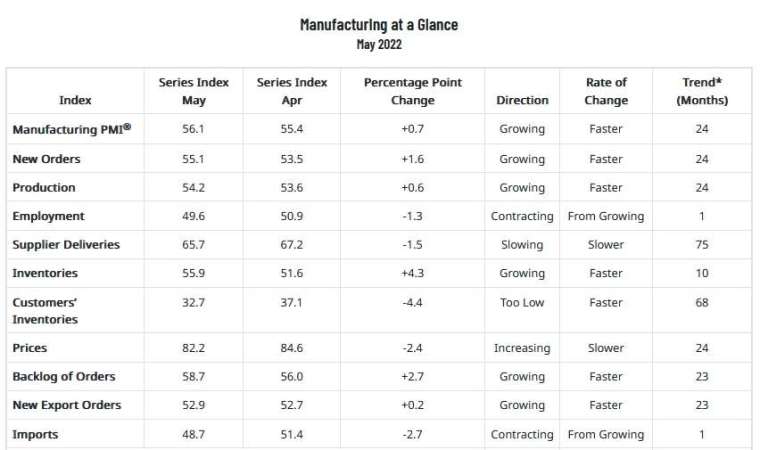
Task: Click the Prices April value 84.6
Action: (292, 348)
